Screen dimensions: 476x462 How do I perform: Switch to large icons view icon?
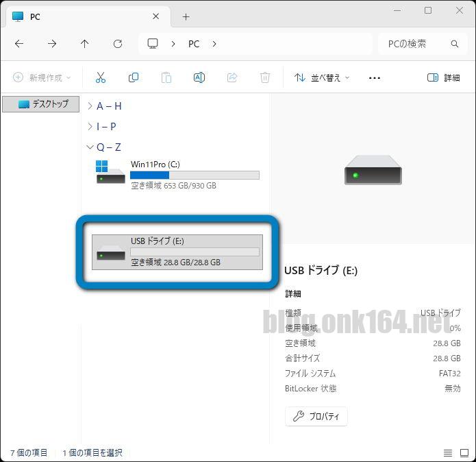click(x=464, y=453)
